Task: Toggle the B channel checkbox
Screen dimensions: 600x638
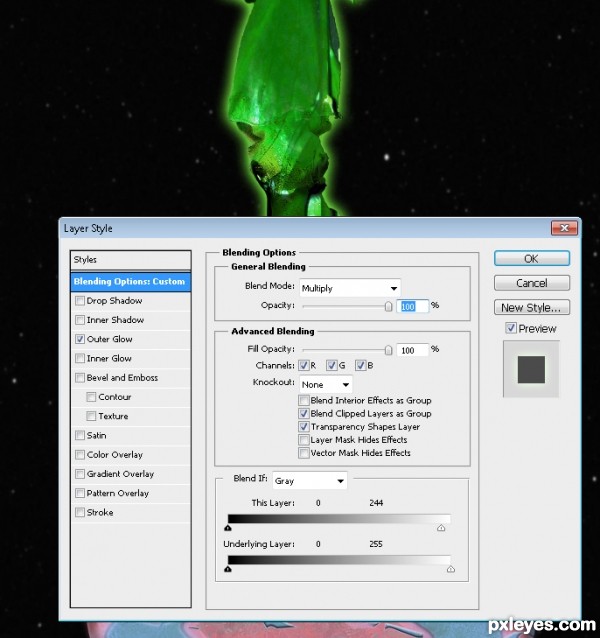Action: click(x=360, y=365)
